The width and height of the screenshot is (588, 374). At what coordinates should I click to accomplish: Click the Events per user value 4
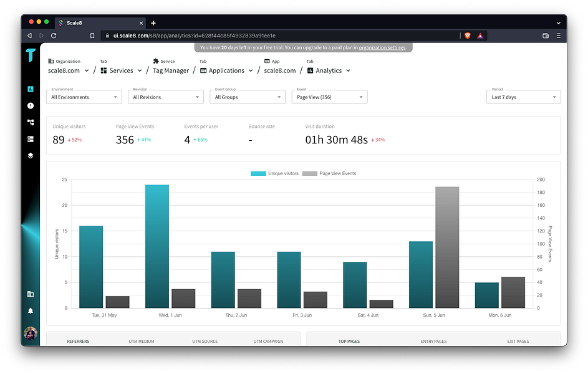[x=187, y=140]
